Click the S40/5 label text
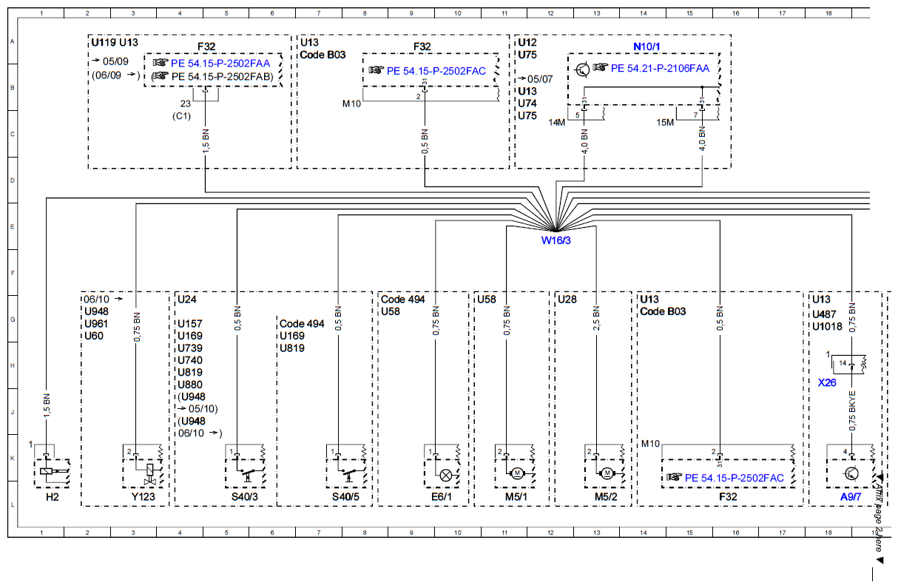This screenshot has width=898, height=588. tap(345, 498)
